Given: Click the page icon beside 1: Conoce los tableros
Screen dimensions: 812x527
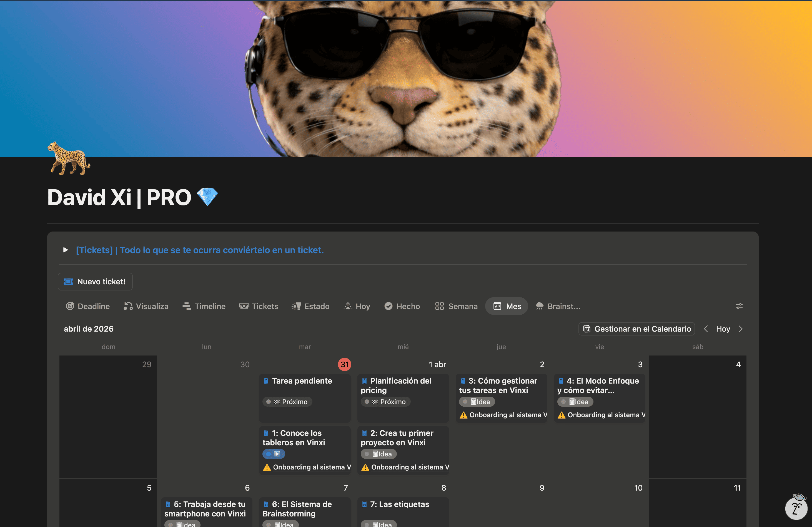Looking at the screenshot, I should 266,433.
